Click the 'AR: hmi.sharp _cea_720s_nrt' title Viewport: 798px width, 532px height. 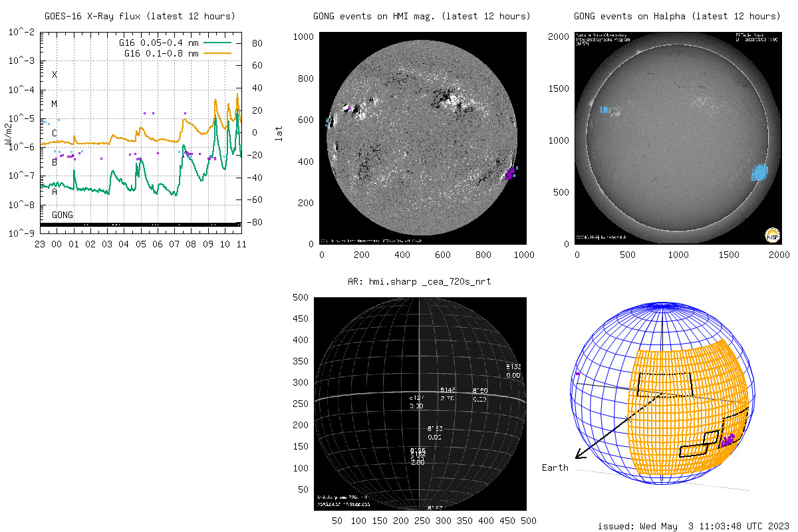tap(420, 282)
